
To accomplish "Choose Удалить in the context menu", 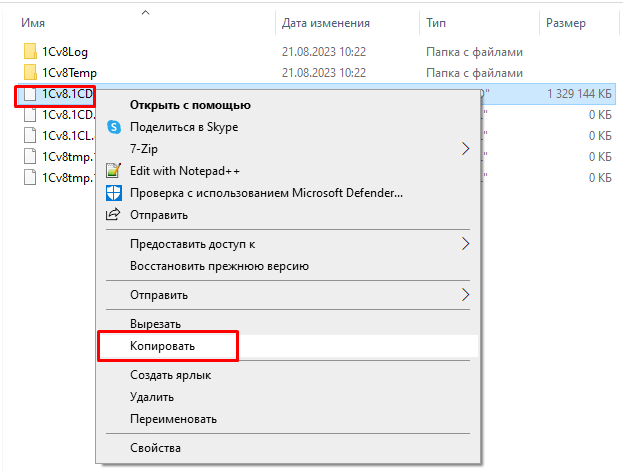I will [x=152, y=397].
